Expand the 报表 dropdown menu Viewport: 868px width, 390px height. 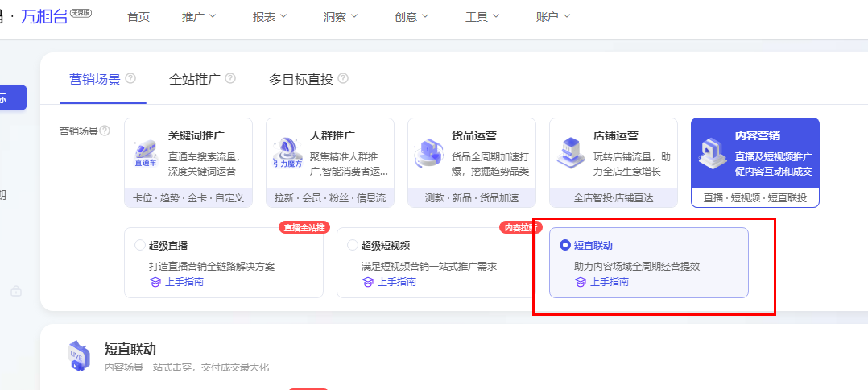point(270,17)
